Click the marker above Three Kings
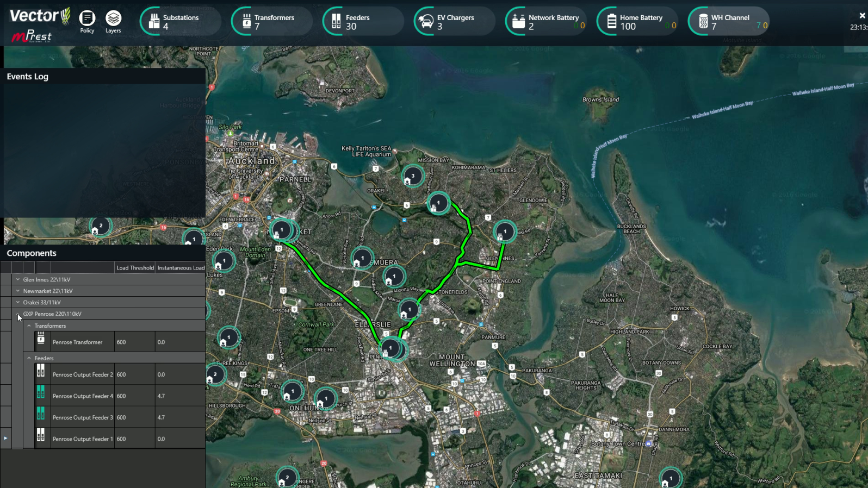The width and height of the screenshot is (868, 488). click(x=228, y=338)
